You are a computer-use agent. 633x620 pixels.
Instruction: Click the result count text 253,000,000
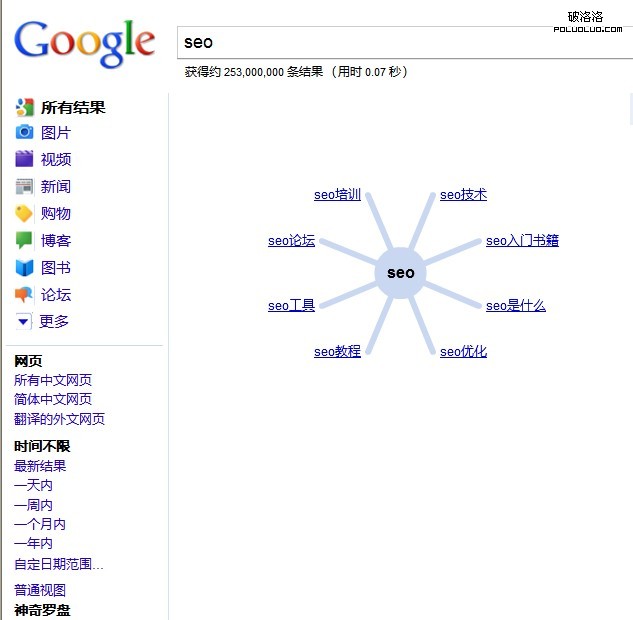tap(254, 72)
